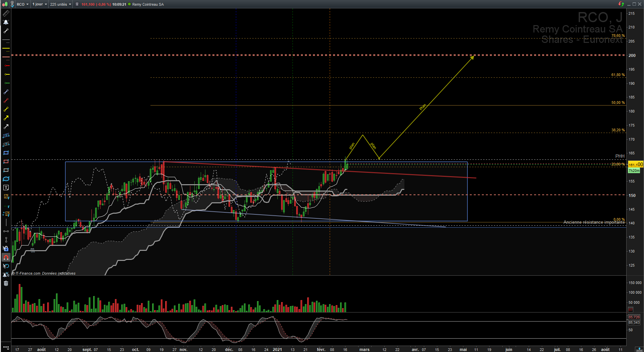Select the ruler measurement tool
This screenshot has height=352, width=644.
pos(6,13)
